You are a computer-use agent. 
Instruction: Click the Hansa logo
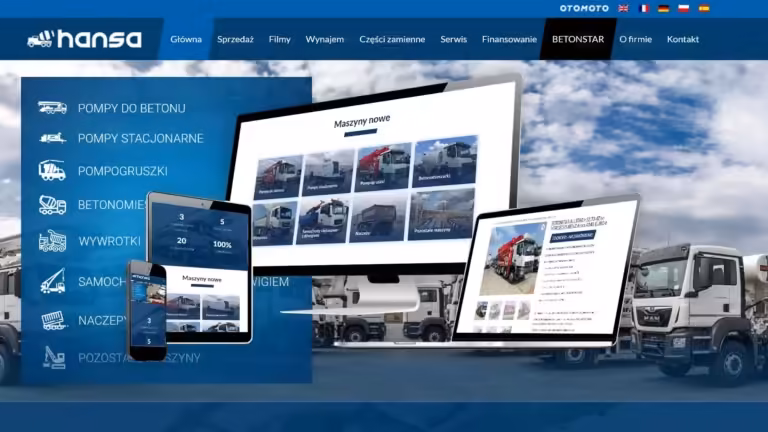coord(84,39)
